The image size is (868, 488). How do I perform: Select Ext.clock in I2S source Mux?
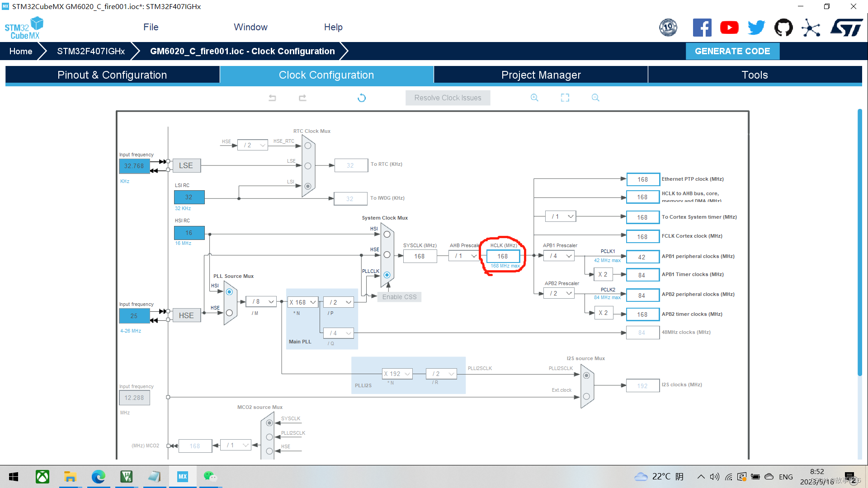point(586,396)
